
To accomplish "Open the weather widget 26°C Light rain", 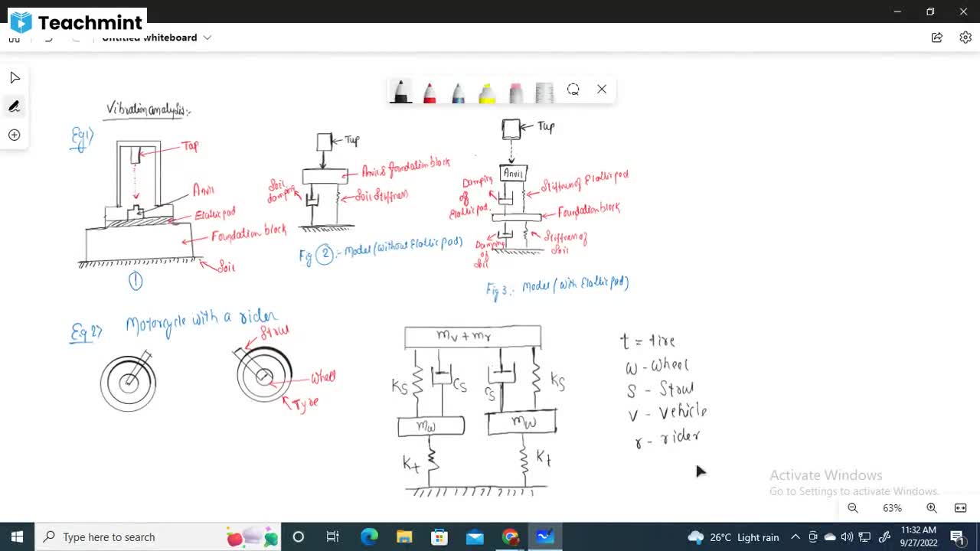I will point(733,537).
